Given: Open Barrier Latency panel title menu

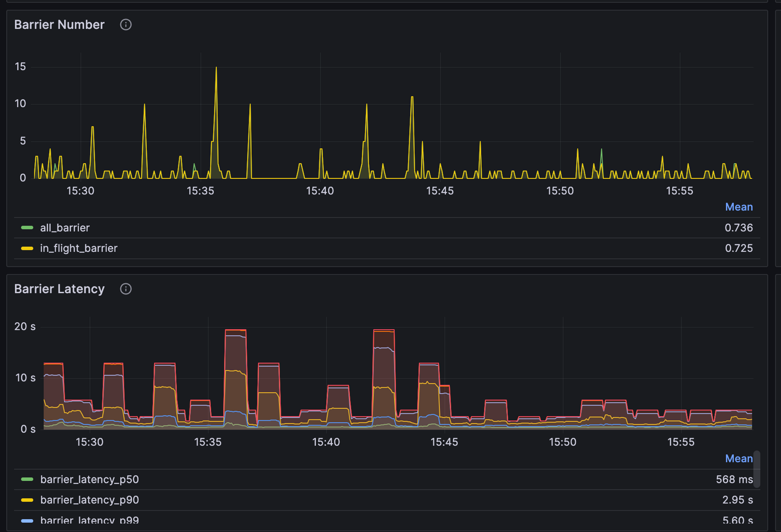Looking at the screenshot, I should click(59, 289).
